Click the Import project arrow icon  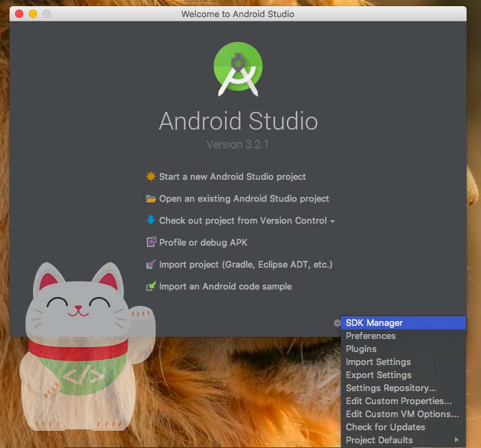pyautogui.click(x=151, y=264)
